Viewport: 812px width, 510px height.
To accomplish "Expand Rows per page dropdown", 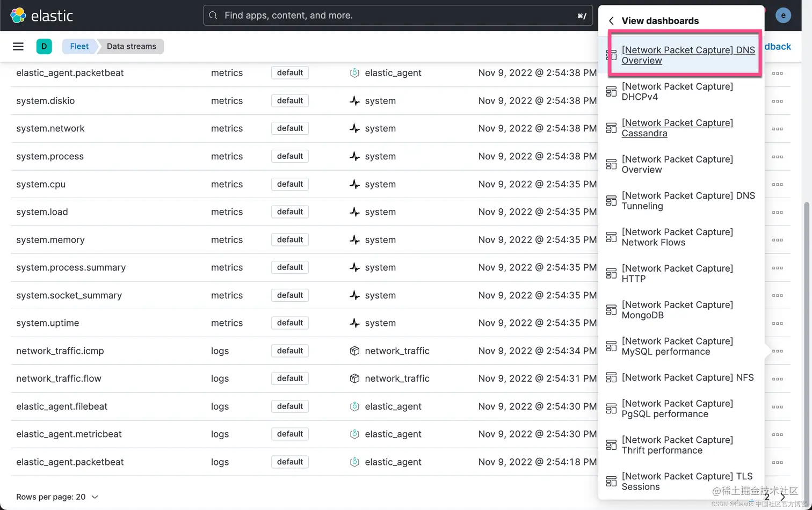I will (x=57, y=497).
